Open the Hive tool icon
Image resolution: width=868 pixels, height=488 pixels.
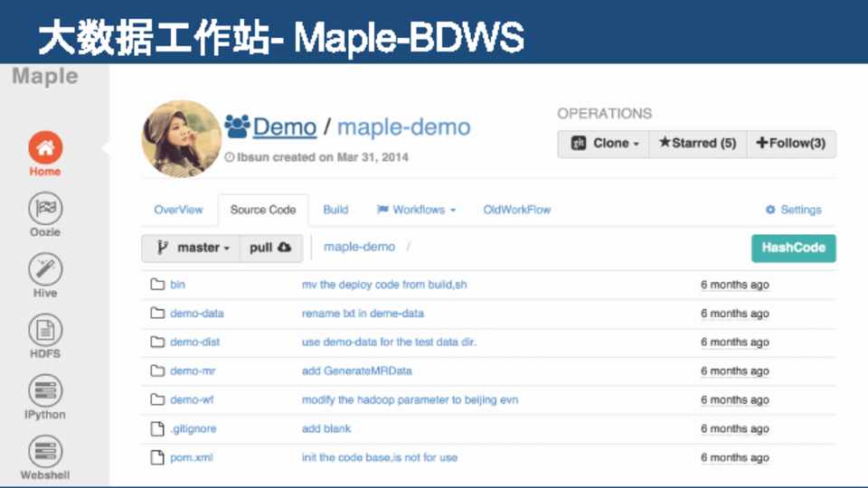tap(44, 270)
